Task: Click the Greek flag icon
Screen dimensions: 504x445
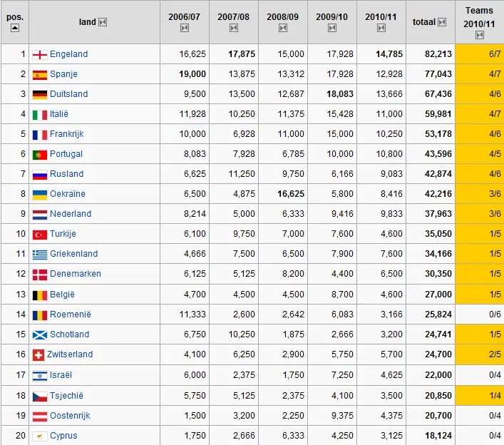Action: pos(40,255)
